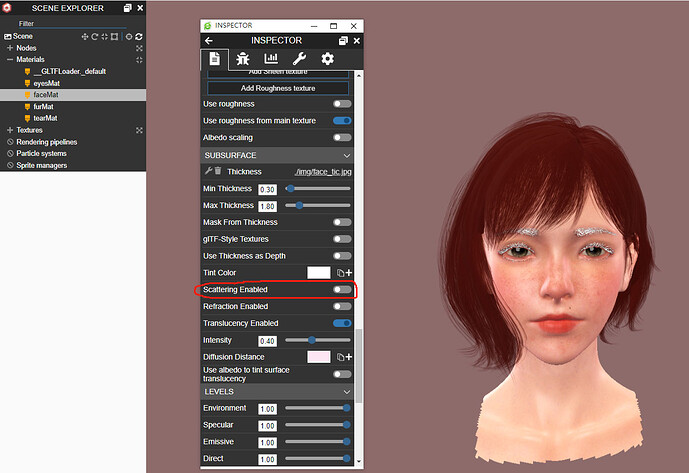This screenshot has height=473, width=689.
Task: Pop out the Scene Explorer panel
Action: click(127, 8)
